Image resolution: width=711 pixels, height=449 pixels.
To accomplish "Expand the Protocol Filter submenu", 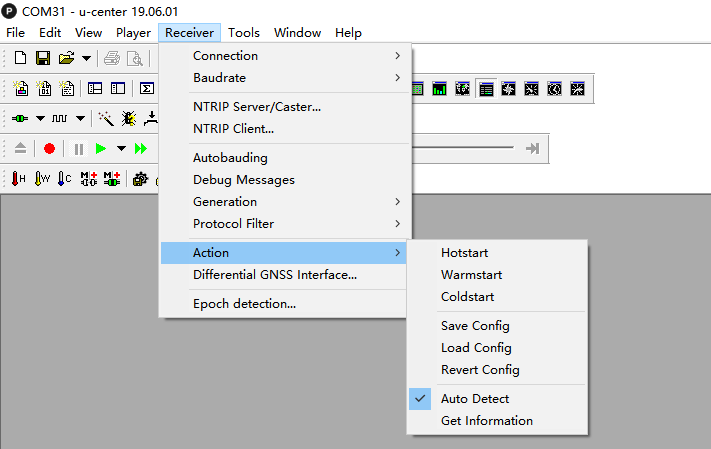I will point(285,224).
